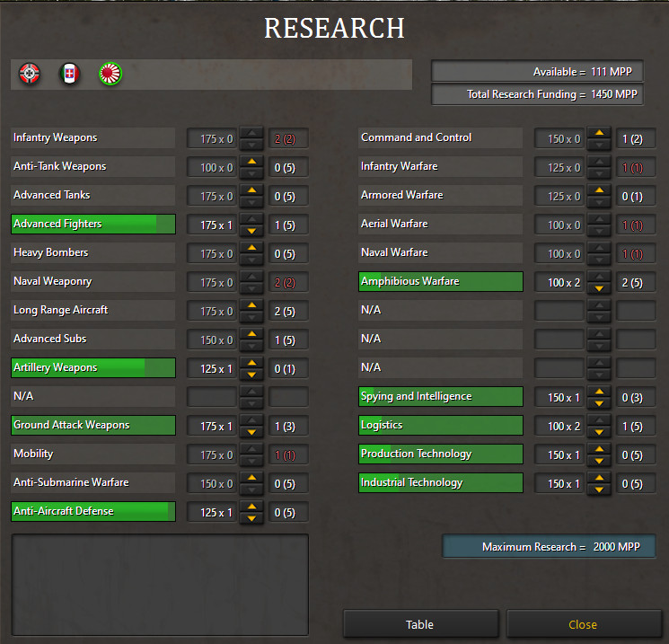Click the Infantry Weapons 175 x 0 cost
The width and height of the screenshot is (669, 644).
(212, 138)
